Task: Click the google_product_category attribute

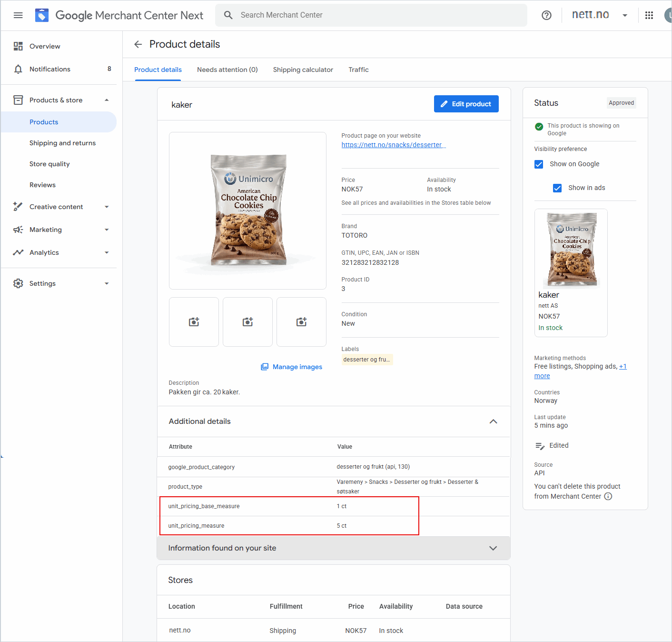Action: tap(201, 467)
